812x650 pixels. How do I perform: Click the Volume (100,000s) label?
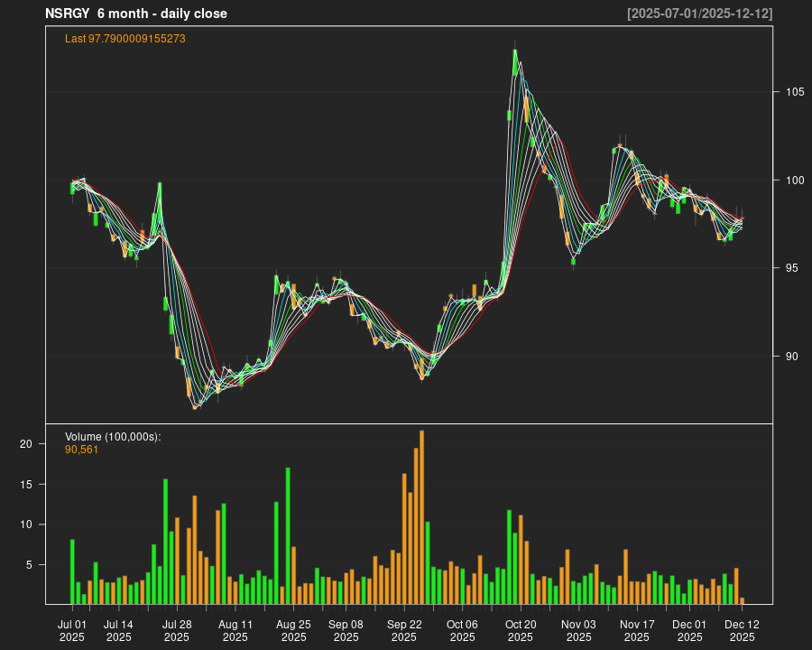(113, 437)
